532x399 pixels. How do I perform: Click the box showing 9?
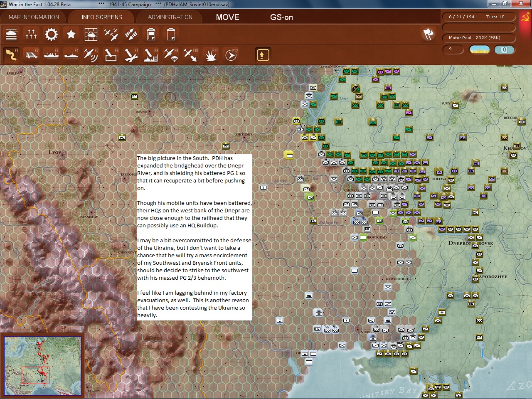pos(453,49)
